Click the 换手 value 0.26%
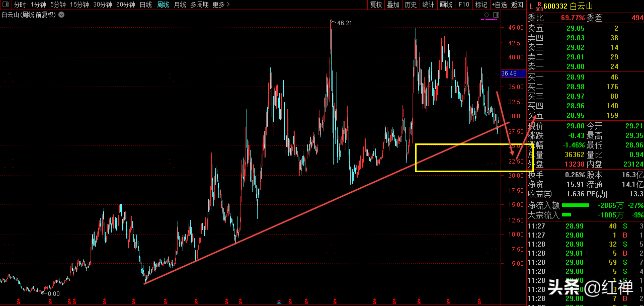Image resolution: width=644 pixels, height=306 pixels. click(576, 175)
